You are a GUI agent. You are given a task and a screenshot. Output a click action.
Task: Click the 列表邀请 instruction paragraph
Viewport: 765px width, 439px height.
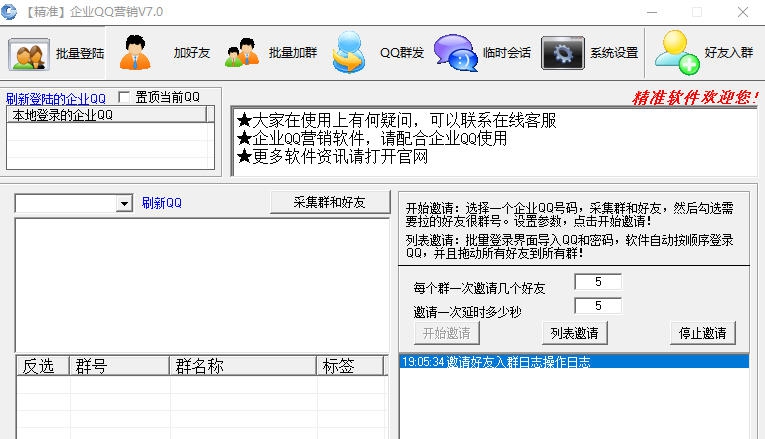pyautogui.click(x=569, y=247)
